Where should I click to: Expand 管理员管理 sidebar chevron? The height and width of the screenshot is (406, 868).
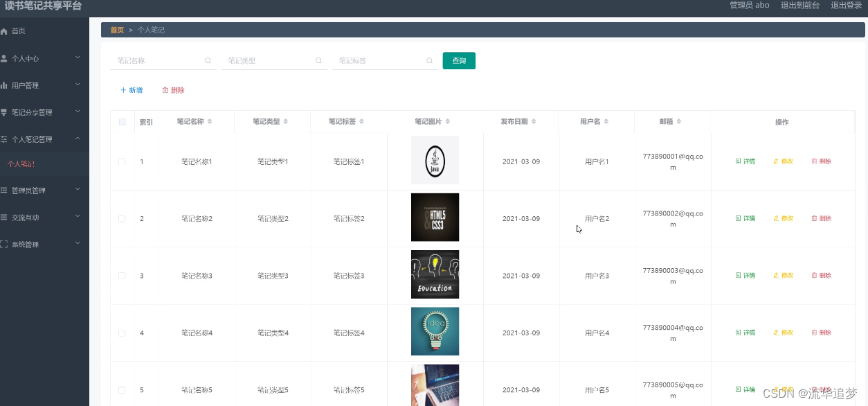pyautogui.click(x=78, y=190)
